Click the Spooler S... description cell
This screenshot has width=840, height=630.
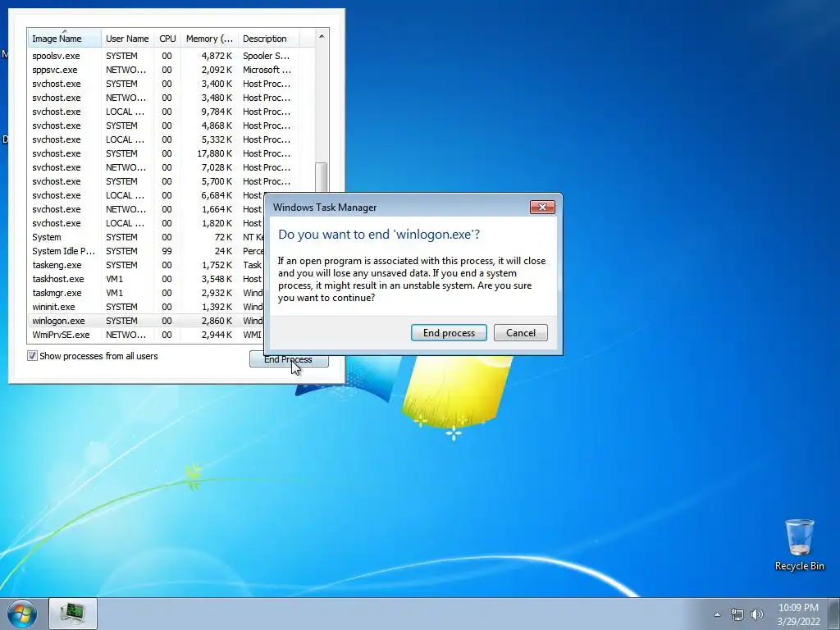tap(267, 56)
